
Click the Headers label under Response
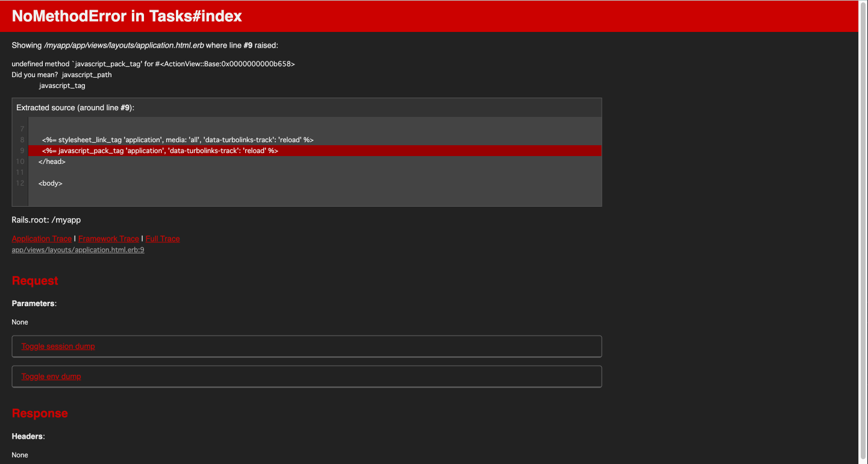click(27, 436)
